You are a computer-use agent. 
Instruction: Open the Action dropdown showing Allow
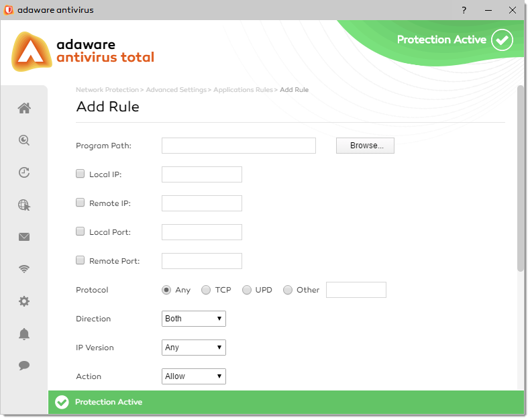pyautogui.click(x=194, y=376)
